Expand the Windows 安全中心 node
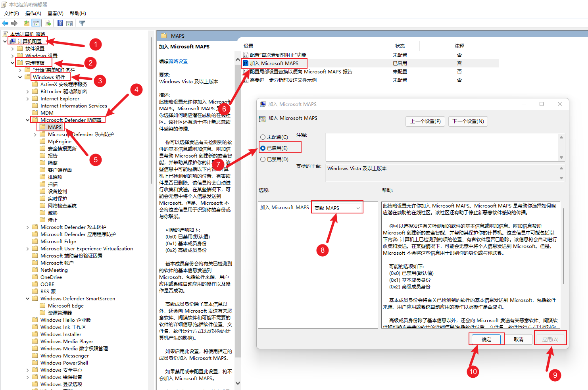The width and height of the screenshot is (588, 390). (x=28, y=370)
